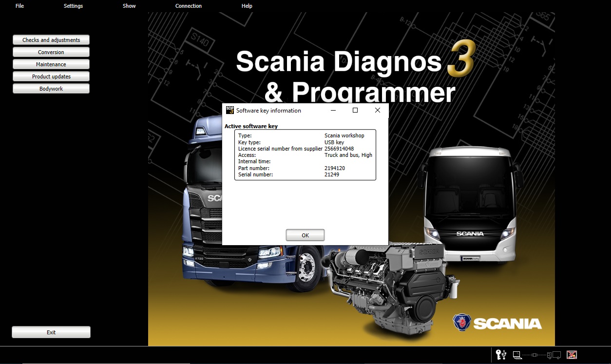
Task: Open the Connection menu
Action: 189,6
